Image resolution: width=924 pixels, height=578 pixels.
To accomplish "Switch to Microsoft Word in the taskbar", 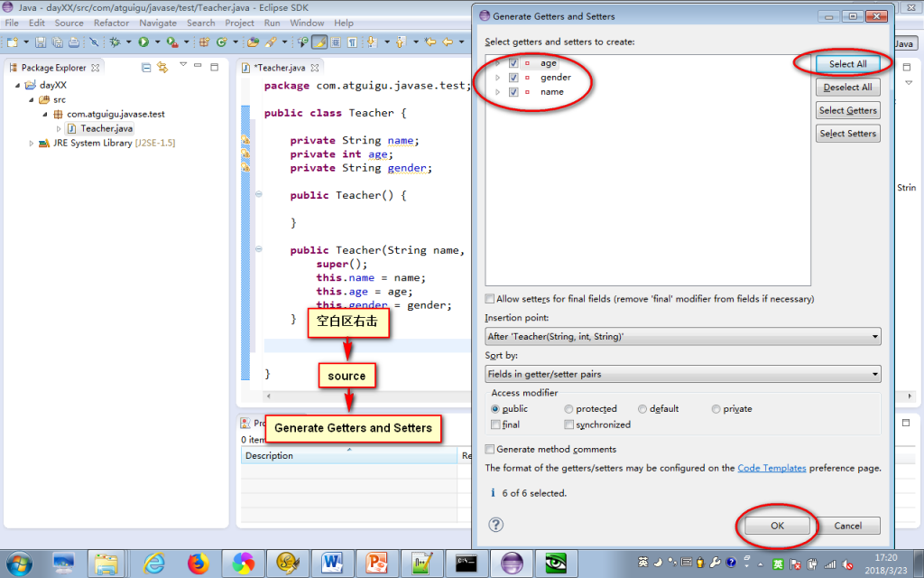I will (332, 564).
